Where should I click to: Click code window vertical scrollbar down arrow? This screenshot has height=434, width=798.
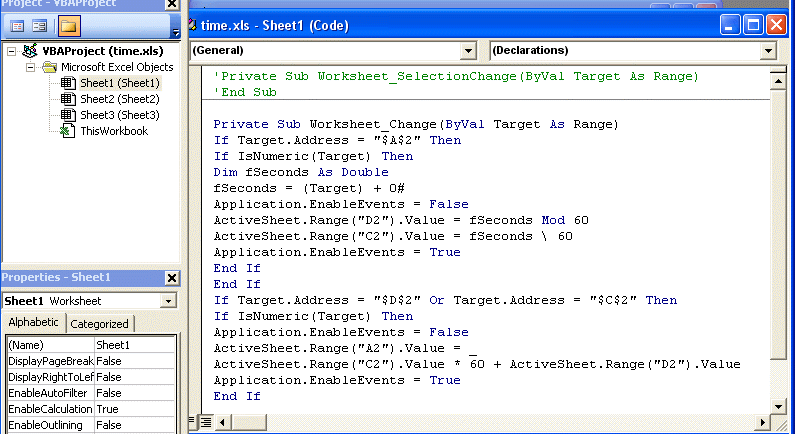pyautogui.click(x=779, y=407)
